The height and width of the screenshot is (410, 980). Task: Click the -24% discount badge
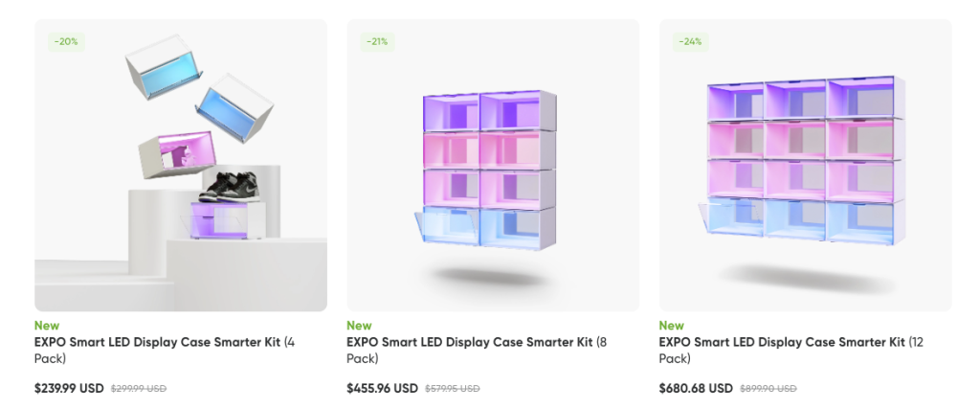pyautogui.click(x=691, y=42)
